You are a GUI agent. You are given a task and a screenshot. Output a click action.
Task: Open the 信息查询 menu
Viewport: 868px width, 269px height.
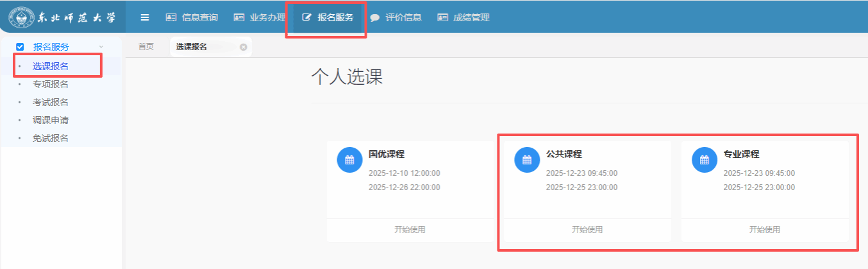pyautogui.click(x=192, y=18)
